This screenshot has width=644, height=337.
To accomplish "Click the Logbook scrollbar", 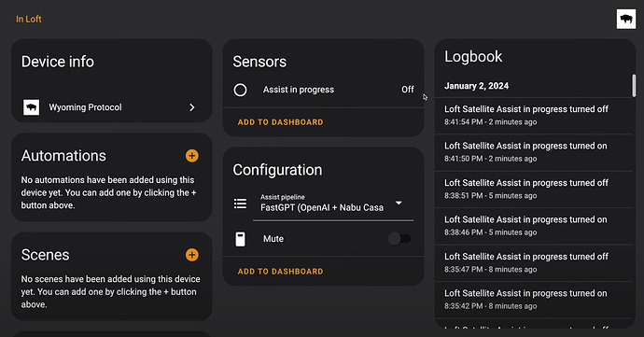I will (x=634, y=86).
